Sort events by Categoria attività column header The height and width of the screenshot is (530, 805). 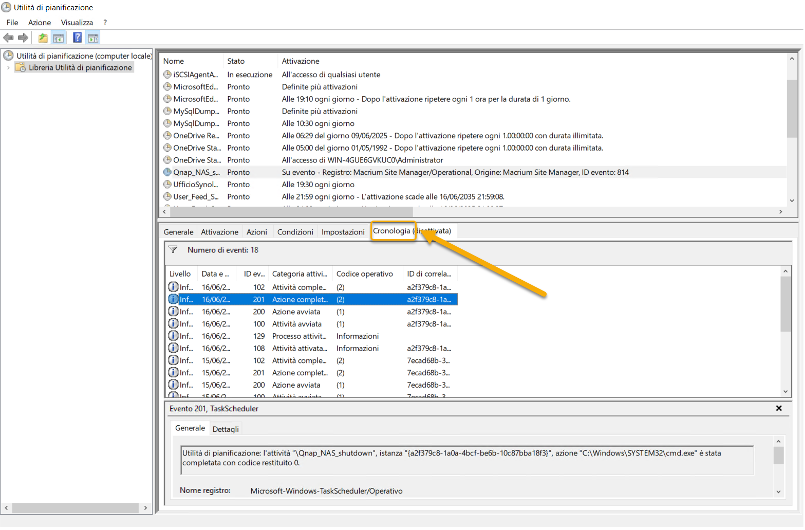tap(300, 273)
